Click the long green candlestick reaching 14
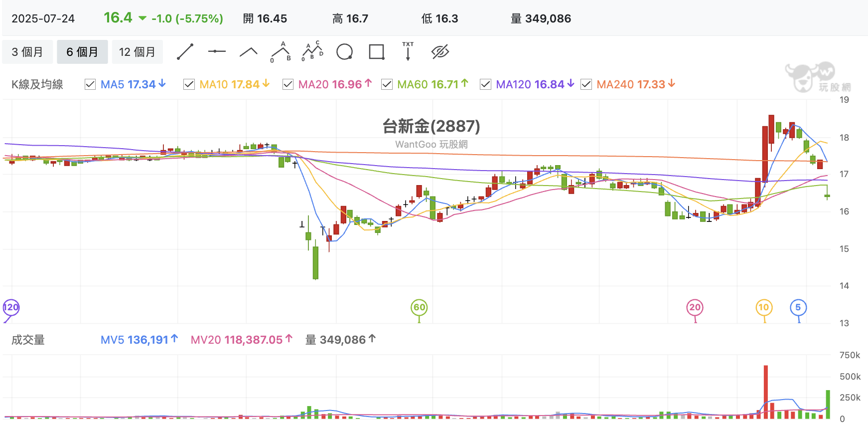This screenshot has width=868, height=425. pos(315,259)
